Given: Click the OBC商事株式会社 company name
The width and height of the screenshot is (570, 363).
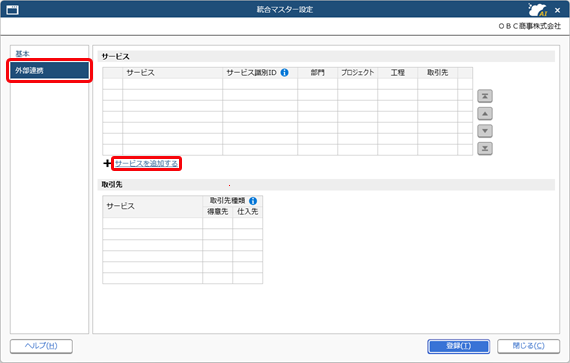Looking at the screenshot, I should 529,26.
